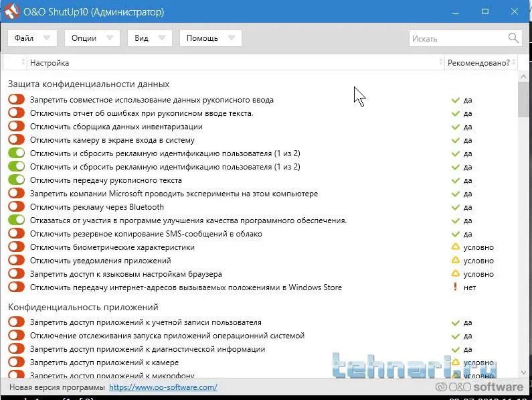
Task: Click green checkmark for login screen camera row
Action: (x=455, y=140)
